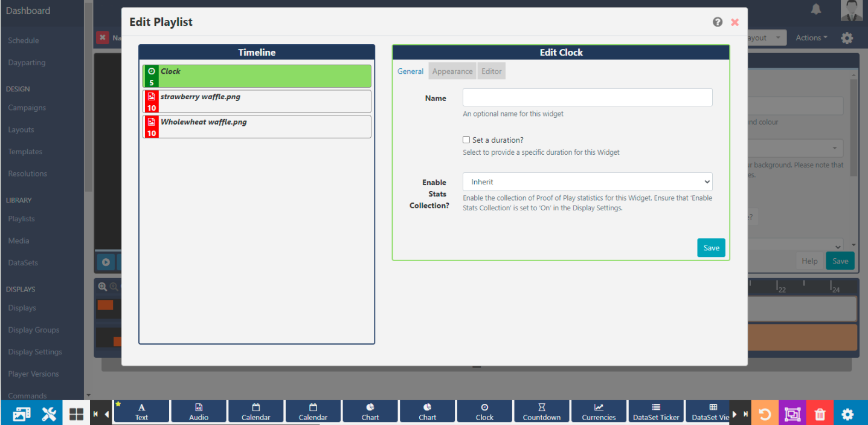Switch to the Appearance tab
868x425 pixels.
452,71
